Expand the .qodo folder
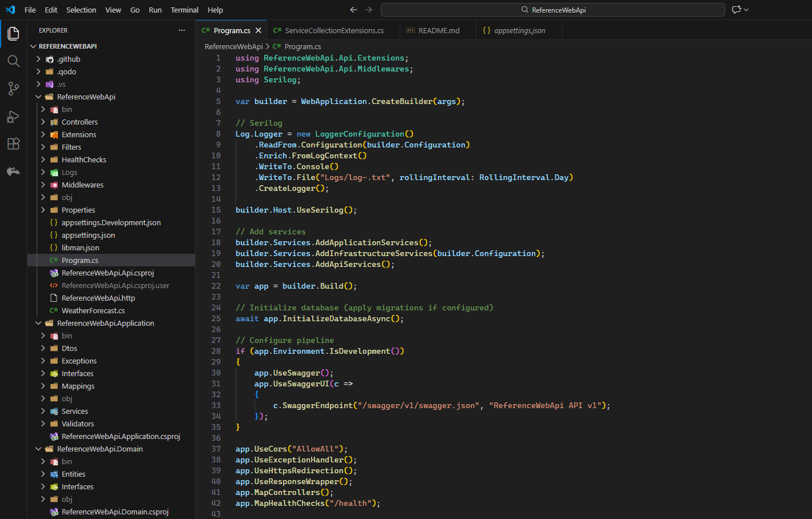 pos(112,71)
